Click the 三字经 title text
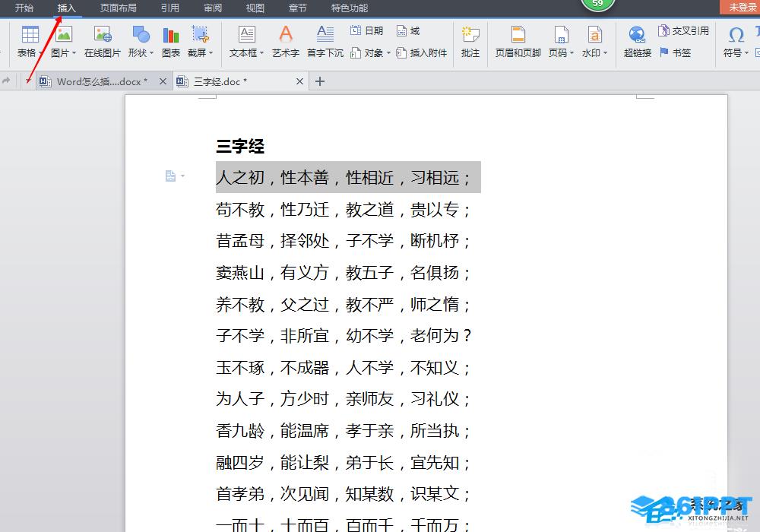 (240, 146)
